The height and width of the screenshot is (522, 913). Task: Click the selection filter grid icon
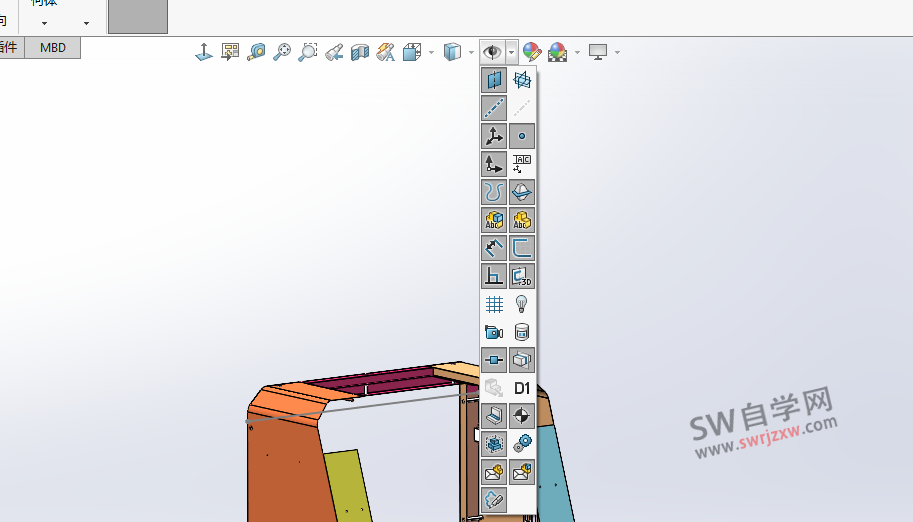[x=230, y=52]
